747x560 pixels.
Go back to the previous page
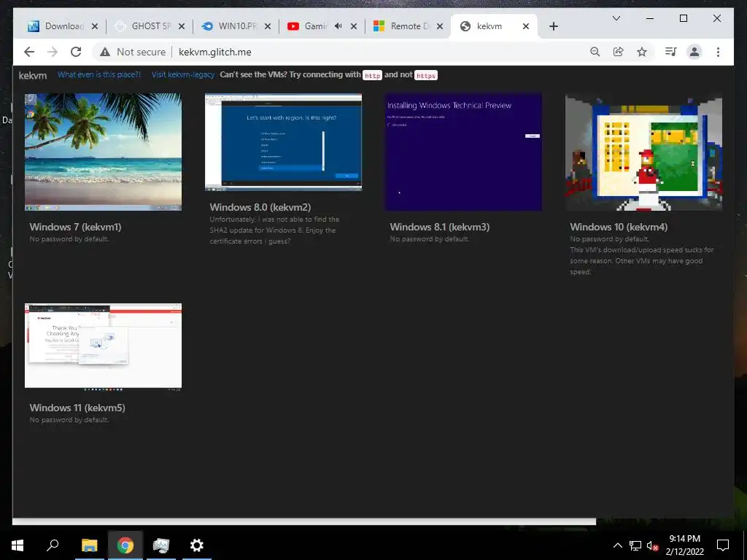coord(29,52)
